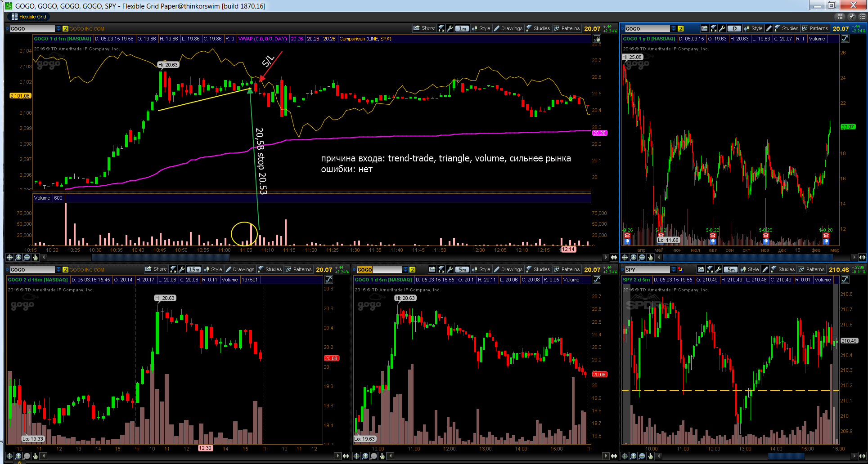Open the Flexible Grid tab
The image size is (868, 464).
(28, 17)
